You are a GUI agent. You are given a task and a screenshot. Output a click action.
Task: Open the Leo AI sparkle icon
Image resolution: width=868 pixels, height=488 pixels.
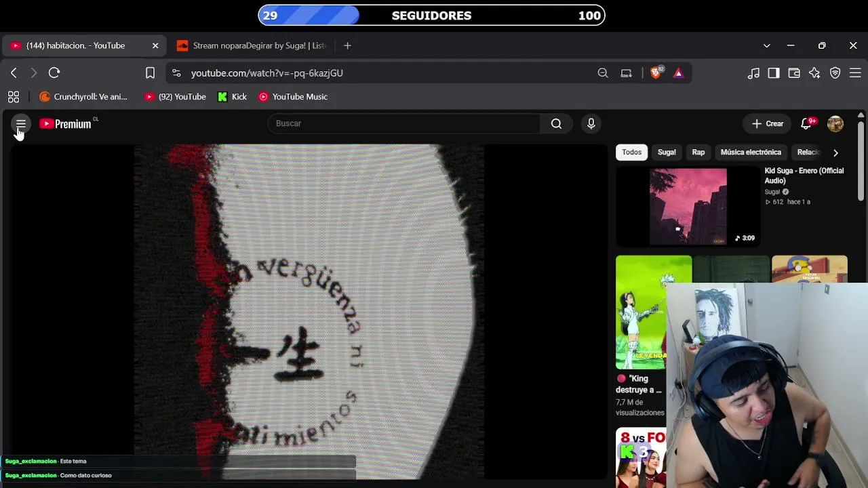coord(814,73)
